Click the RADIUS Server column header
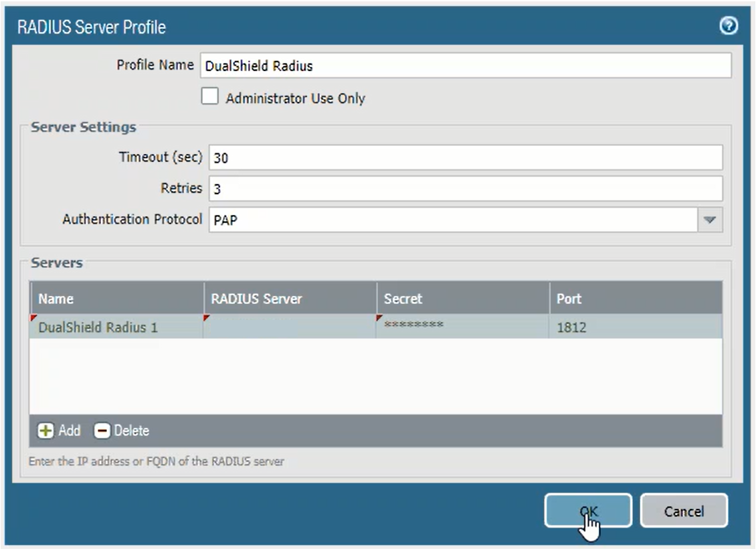756x551 pixels. (290, 299)
